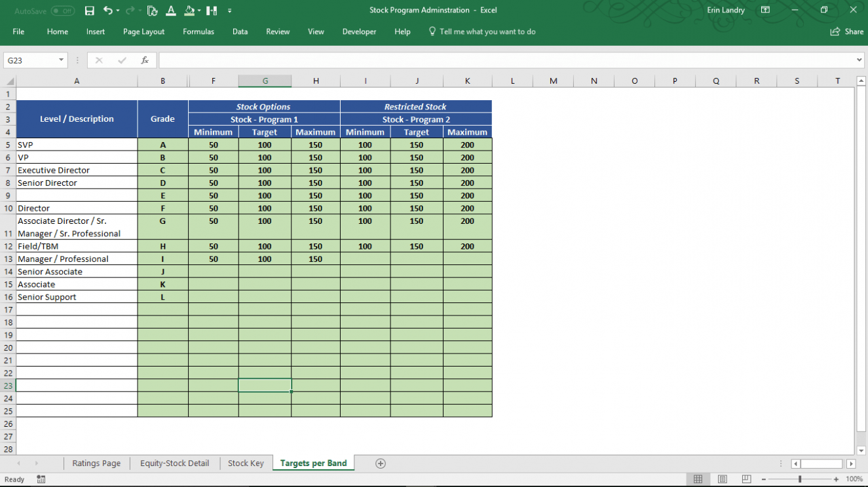Click the Fill Color paint bucket icon

[189, 10]
